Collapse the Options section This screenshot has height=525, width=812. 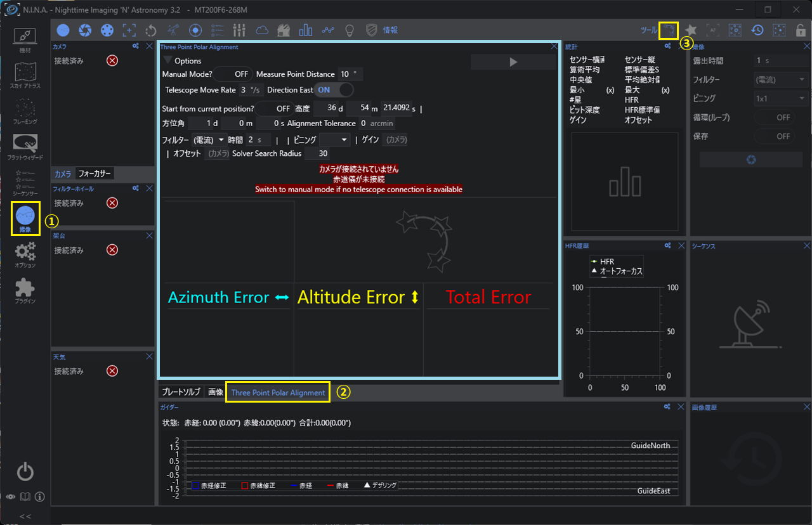coord(166,60)
